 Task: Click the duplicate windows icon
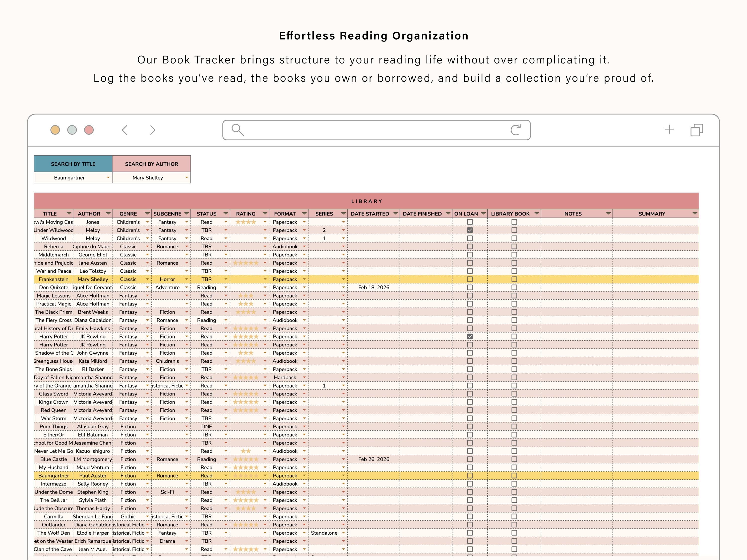(x=697, y=130)
